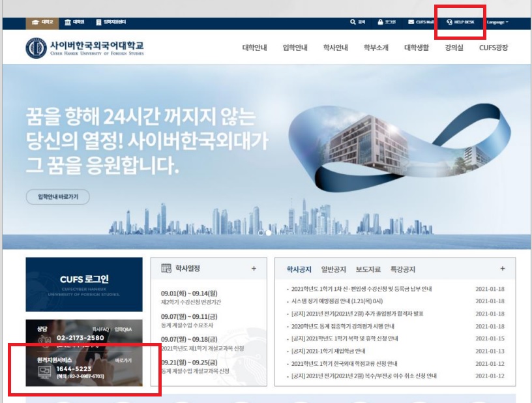Open the 학부소개 menu
The width and height of the screenshot is (532, 403).
(x=376, y=48)
